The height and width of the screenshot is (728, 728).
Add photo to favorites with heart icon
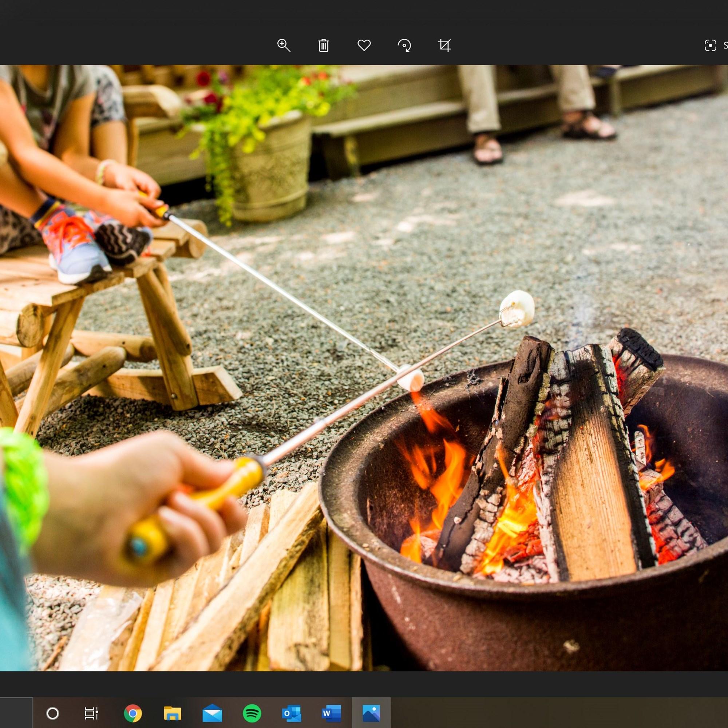click(x=364, y=45)
